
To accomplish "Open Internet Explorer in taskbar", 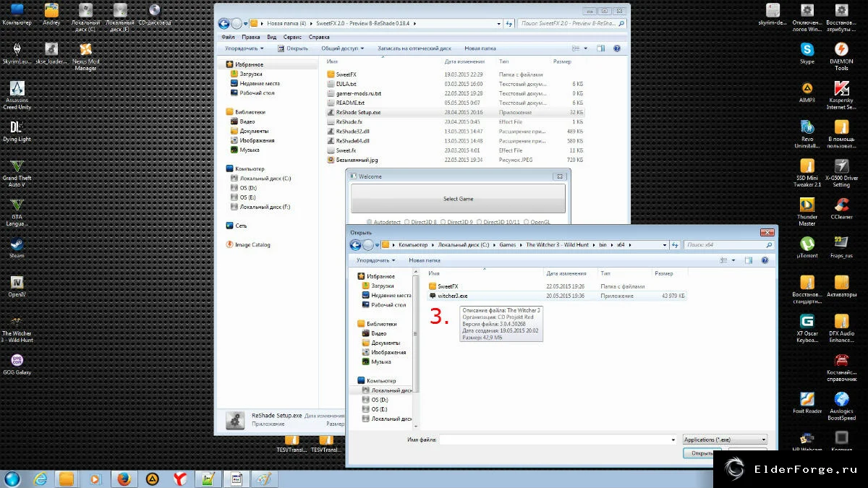I will [x=41, y=479].
